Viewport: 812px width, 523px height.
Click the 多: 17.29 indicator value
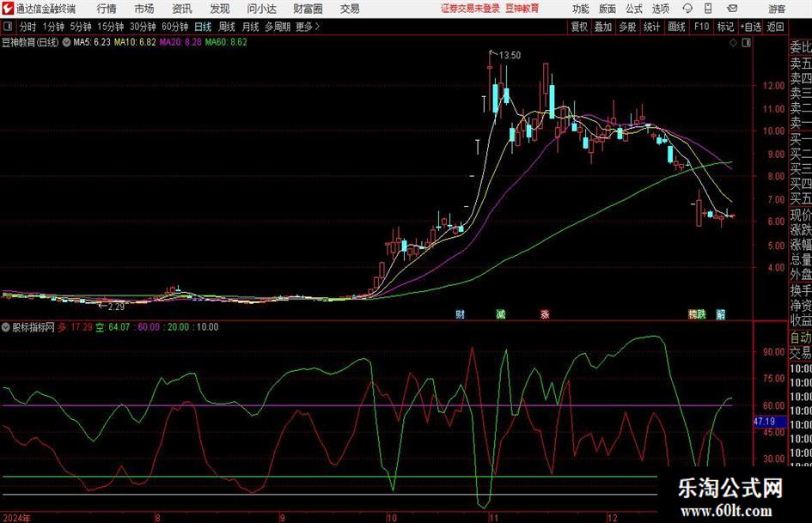(x=75, y=326)
